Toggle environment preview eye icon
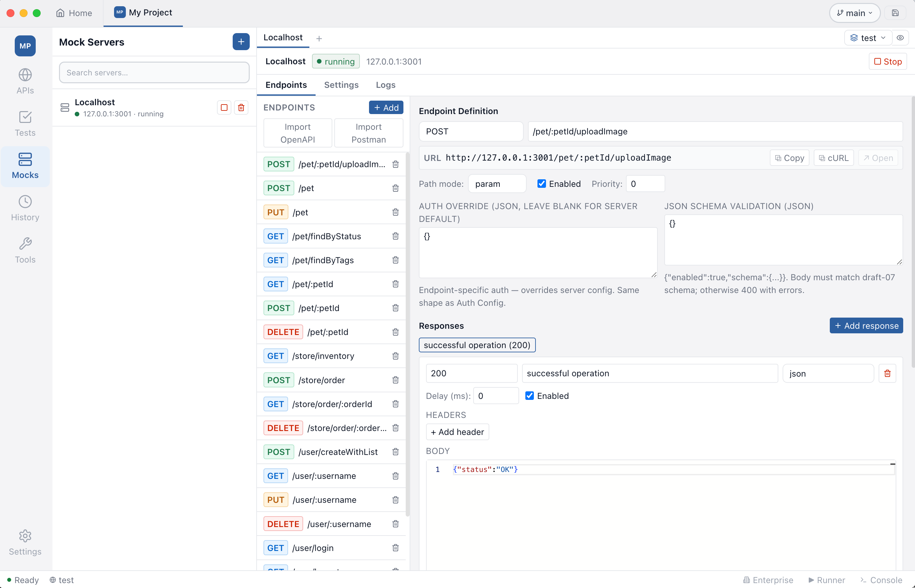This screenshot has width=915, height=588. click(x=900, y=38)
